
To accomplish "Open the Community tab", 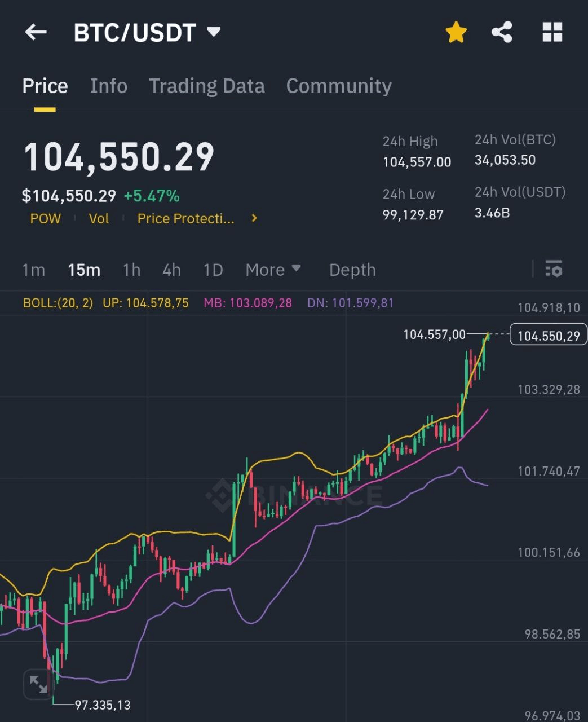I will (339, 86).
